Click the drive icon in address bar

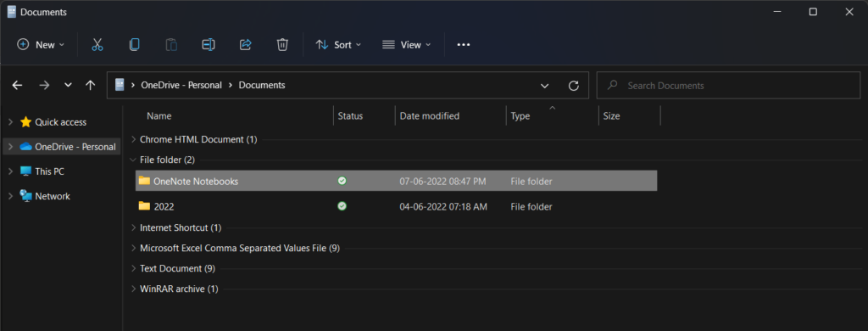coord(120,85)
